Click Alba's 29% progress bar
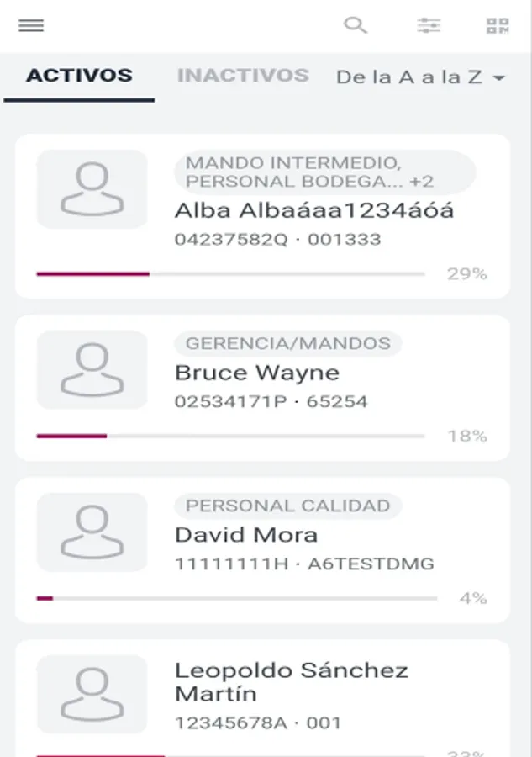Viewport: 532px width, 757px height. (230, 274)
